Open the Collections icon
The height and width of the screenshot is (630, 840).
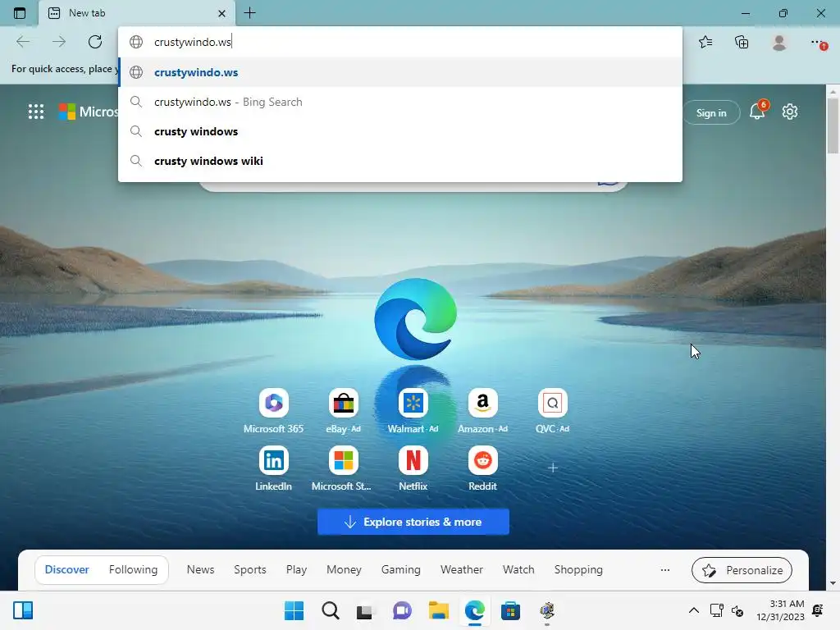pos(742,42)
